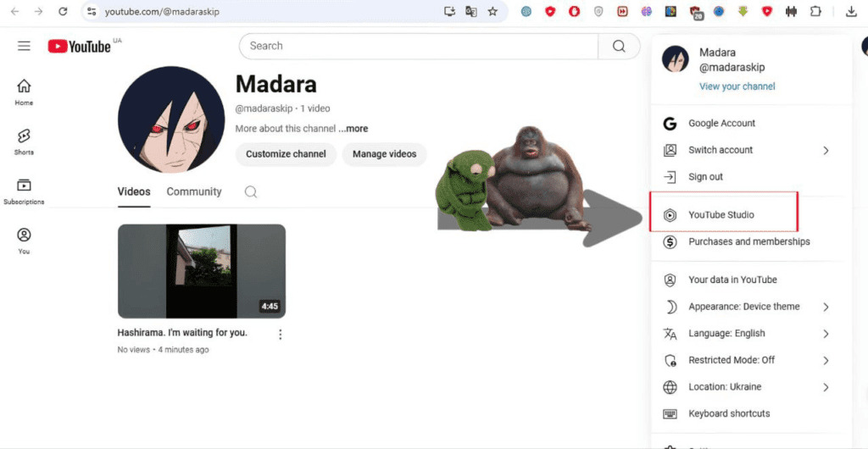This screenshot has width=868, height=449.
Task: Open browser downloads icon
Action: click(851, 11)
